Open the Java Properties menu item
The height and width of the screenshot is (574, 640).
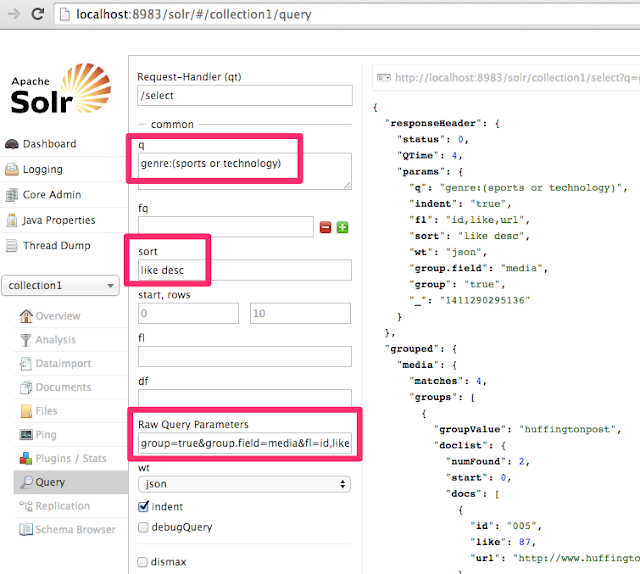click(59, 220)
